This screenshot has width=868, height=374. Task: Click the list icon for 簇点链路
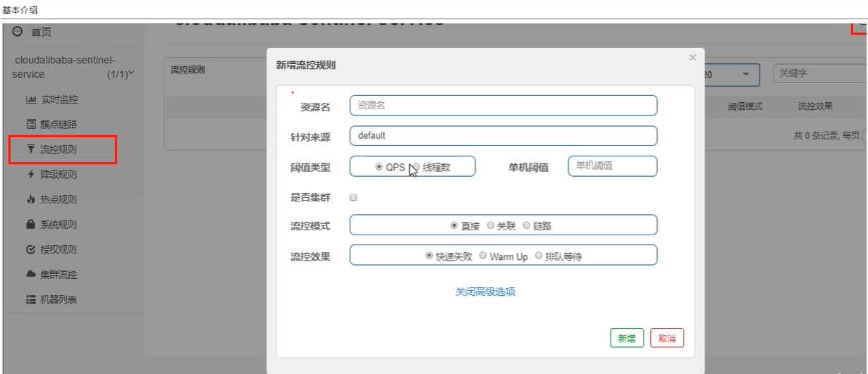tap(31, 125)
